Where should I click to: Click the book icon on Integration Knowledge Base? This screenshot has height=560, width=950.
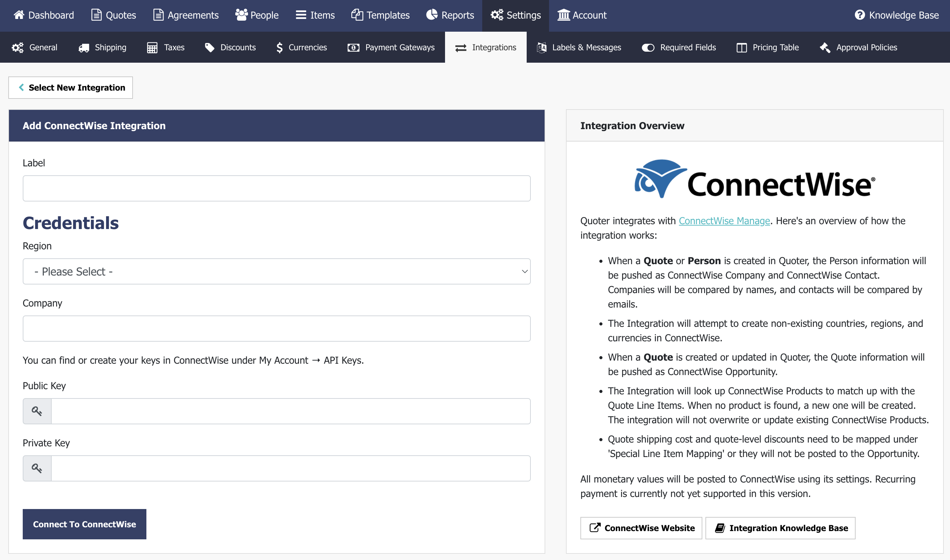[720, 528]
